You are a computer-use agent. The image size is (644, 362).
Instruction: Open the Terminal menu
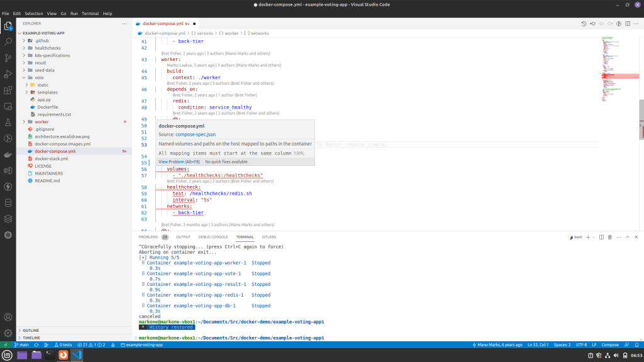point(90,13)
